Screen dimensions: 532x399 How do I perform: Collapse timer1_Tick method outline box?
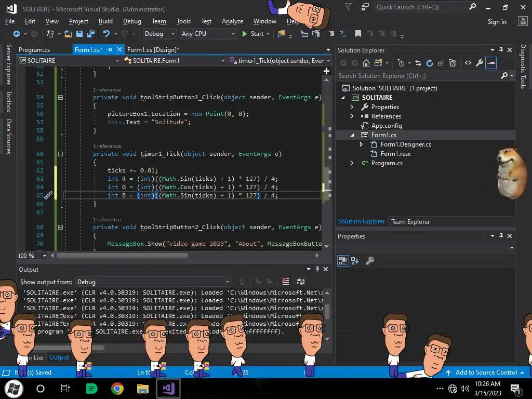tap(60, 154)
